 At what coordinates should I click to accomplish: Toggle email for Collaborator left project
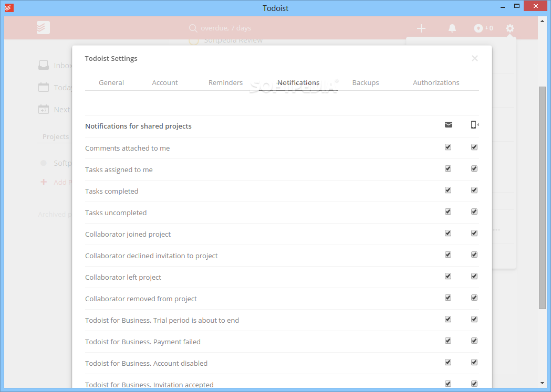point(448,276)
